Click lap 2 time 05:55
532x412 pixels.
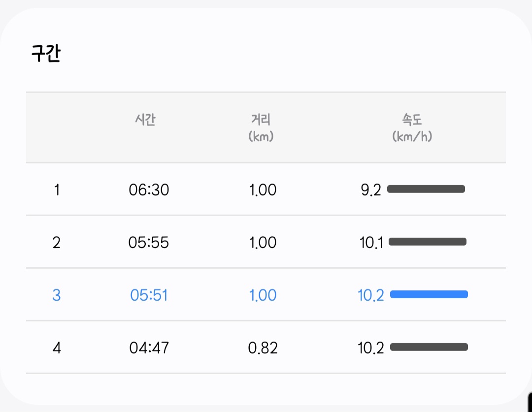149,242
